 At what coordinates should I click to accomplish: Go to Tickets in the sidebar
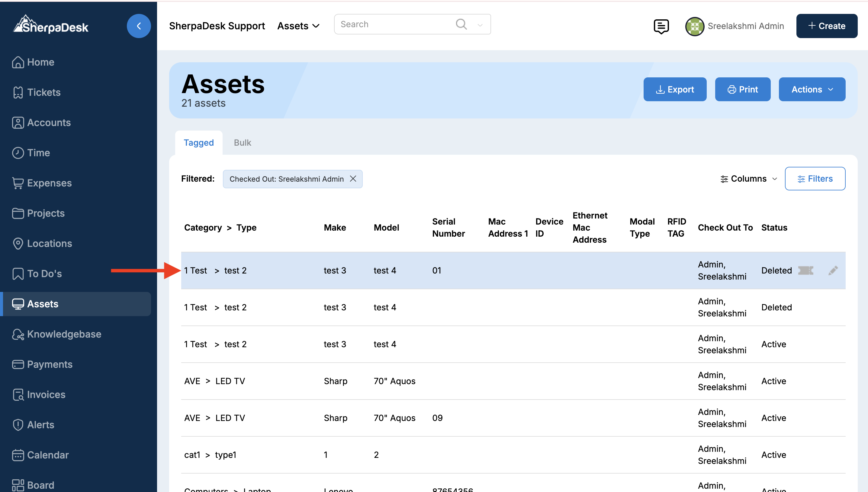43,92
